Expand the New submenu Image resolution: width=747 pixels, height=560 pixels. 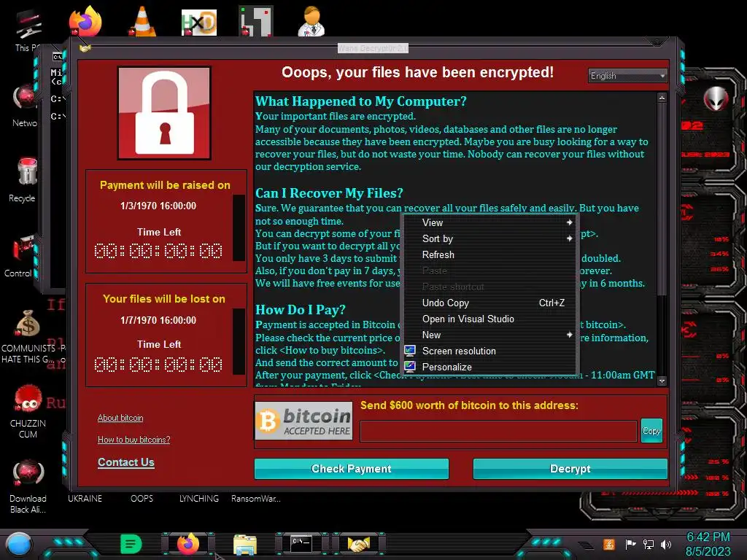pyautogui.click(x=491, y=335)
